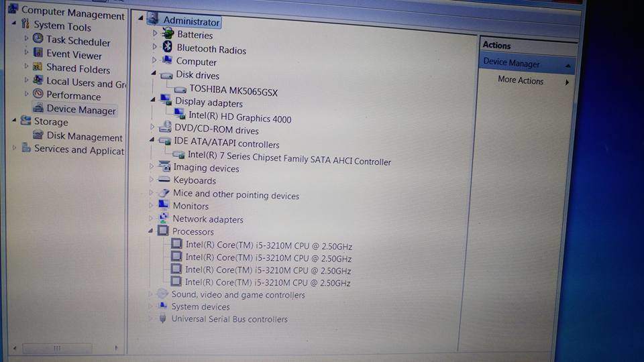The image size is (644, 362).
Task: Click the Services and Applications icon
Action: [x=26, y=147]
